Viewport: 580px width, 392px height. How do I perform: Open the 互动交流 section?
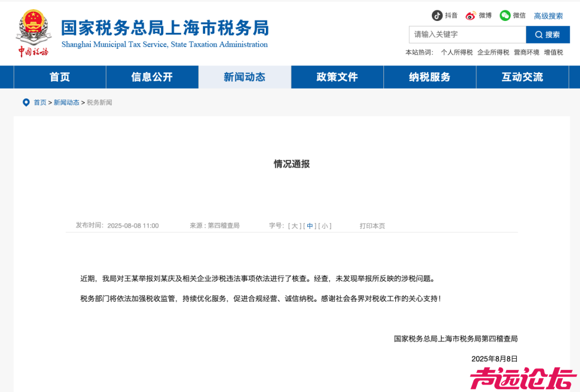tap(521, 77)
